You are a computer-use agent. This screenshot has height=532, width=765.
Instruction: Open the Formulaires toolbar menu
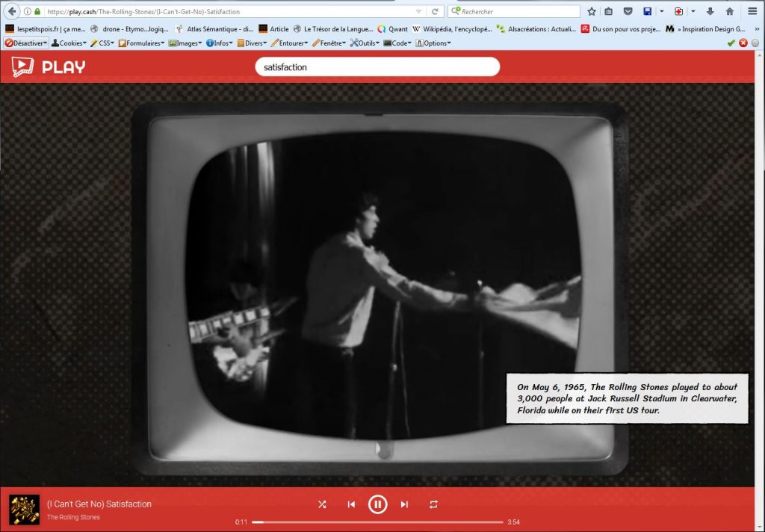tap(141, 43)
